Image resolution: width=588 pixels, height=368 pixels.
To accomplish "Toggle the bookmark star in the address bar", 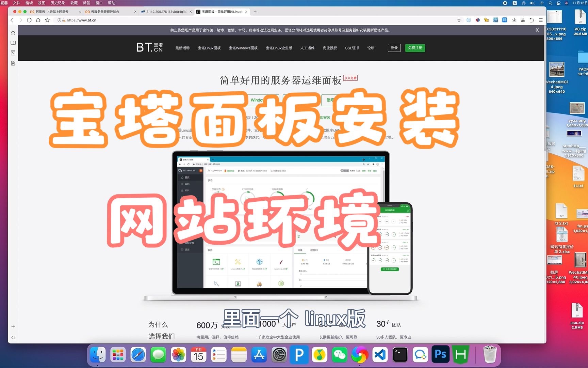I will 459,20.
